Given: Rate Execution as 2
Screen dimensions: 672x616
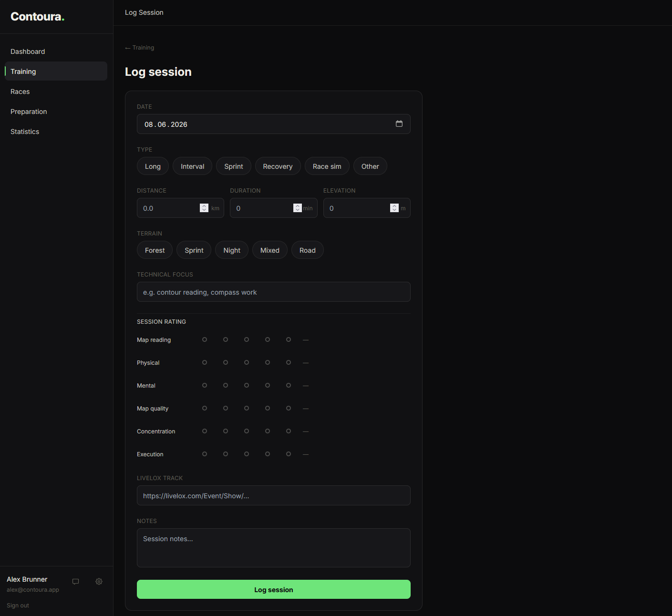Looking at the screenshot, I should click(x=226, y=454).
